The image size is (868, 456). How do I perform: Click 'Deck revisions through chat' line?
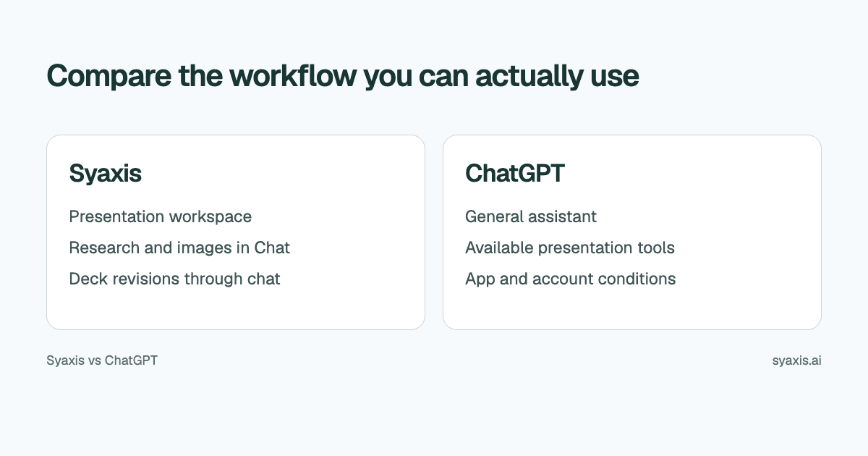tap(174, 279)
